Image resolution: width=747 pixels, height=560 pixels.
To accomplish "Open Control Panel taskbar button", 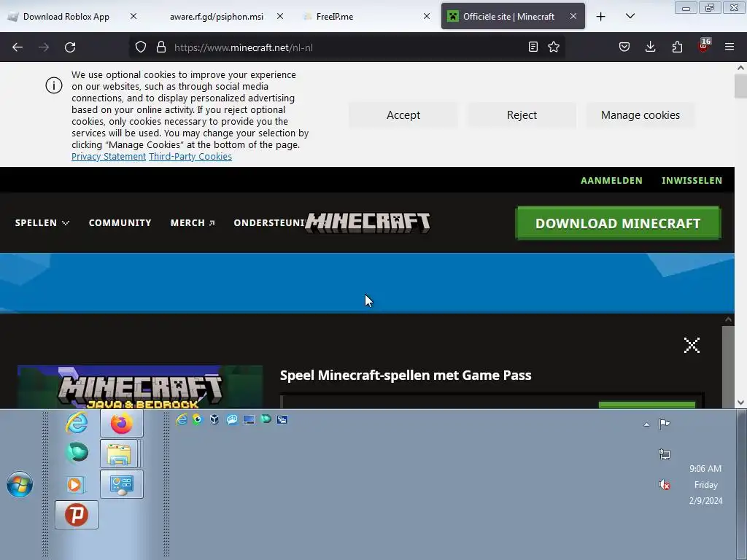I will pos(122,484).
